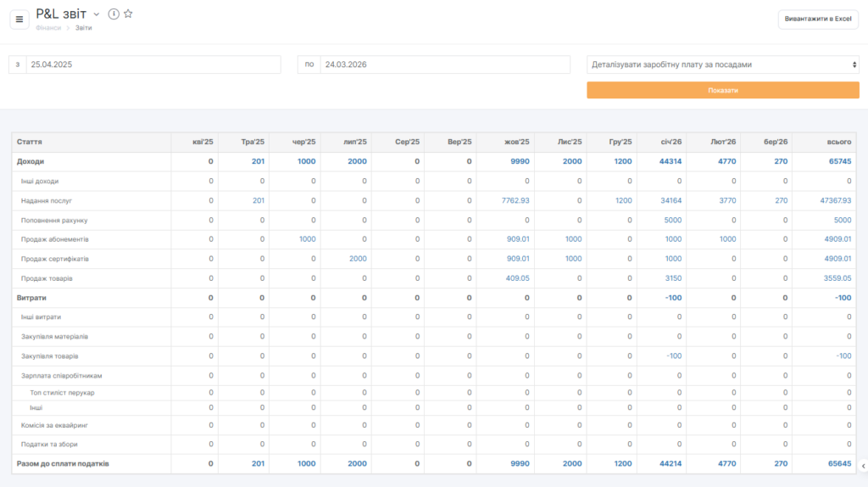Screen dimensions: 868x487
Task: Click the end date field 24.03.2026
Action: 444,64
